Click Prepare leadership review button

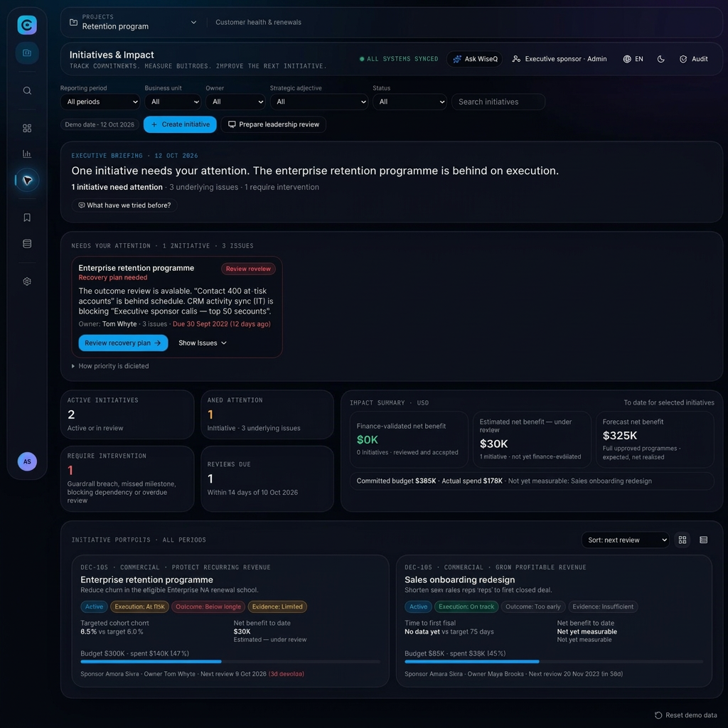coord(274,124)
